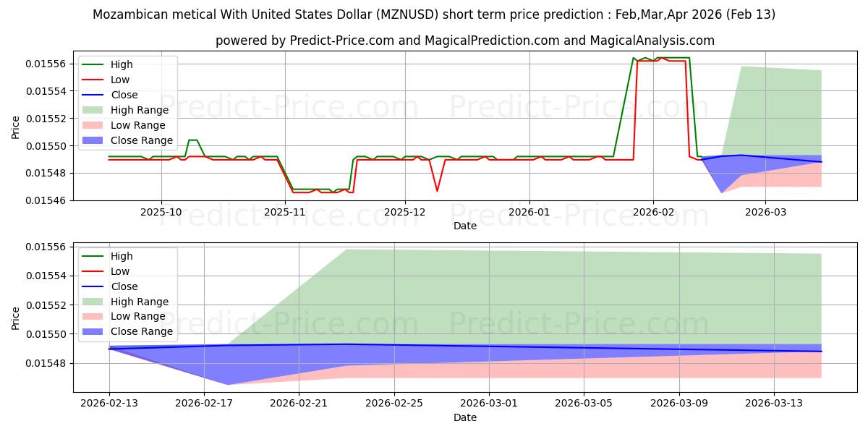Click the blue Close Range swatch in bottom legend

(94, 333)
